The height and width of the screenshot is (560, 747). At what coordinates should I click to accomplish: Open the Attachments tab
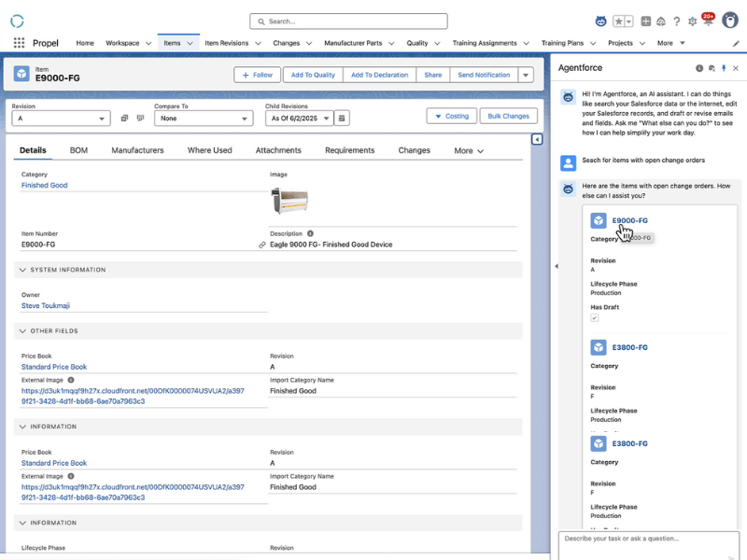point(278,150)
